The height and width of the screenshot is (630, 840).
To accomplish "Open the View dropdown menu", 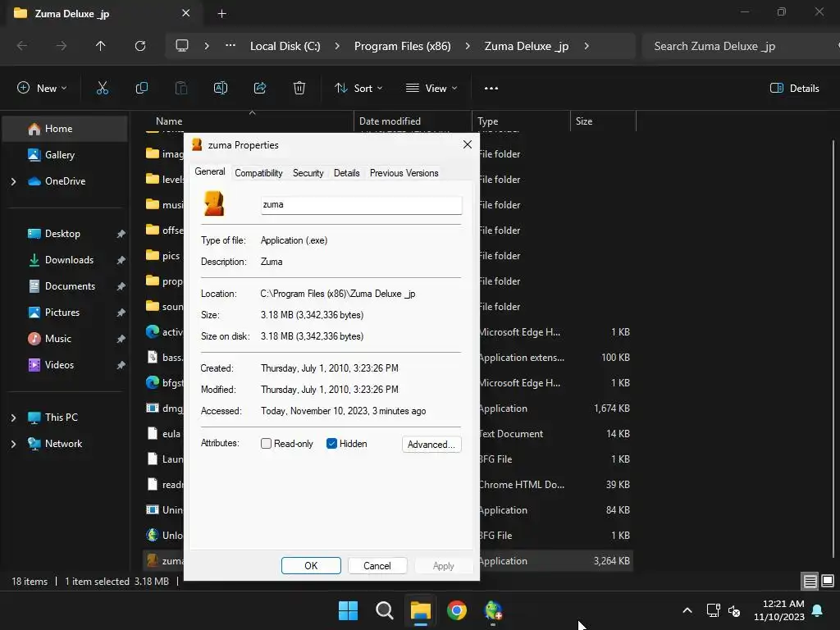I will tap(431, 89).
